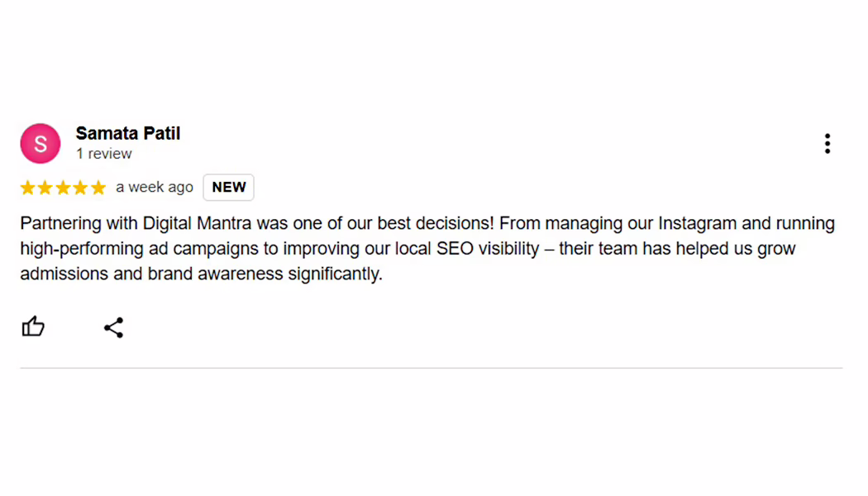Screen dimensions: 868x496
Task: Open the pink 'S' profile avatar
Action: (41, 143)
